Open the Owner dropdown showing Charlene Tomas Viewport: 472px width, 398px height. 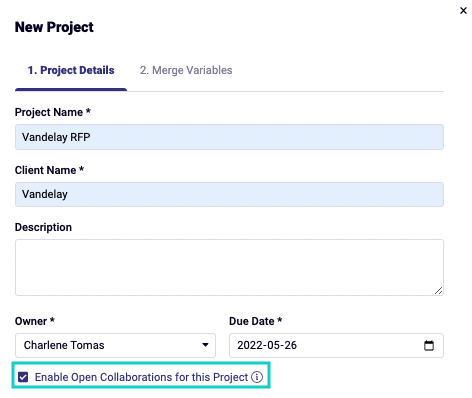point(115,345)
